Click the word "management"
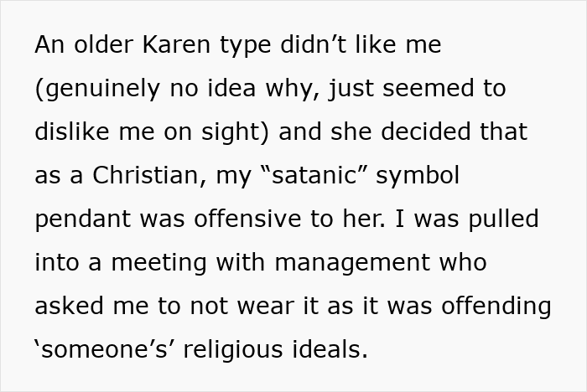 pos(352,264)
